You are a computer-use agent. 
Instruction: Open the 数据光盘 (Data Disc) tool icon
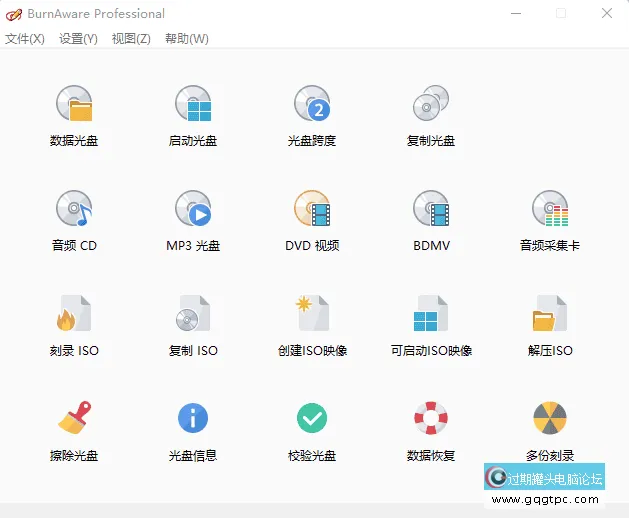[x=74, y=104]
